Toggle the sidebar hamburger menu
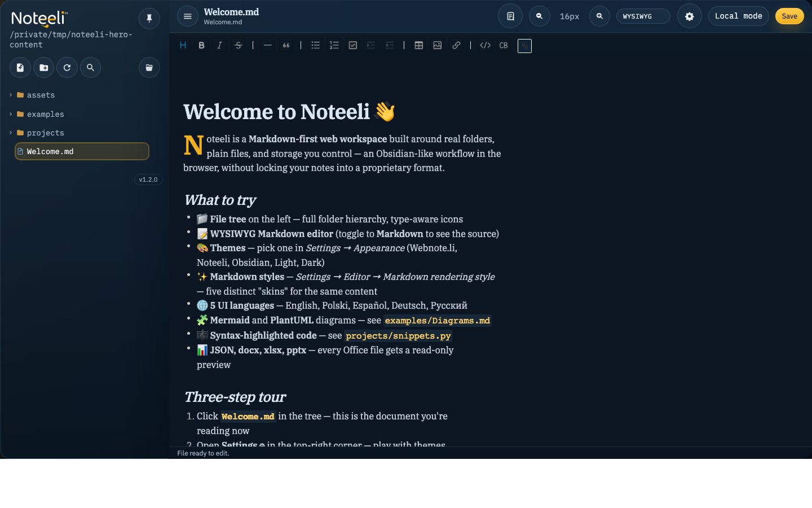 188,16
